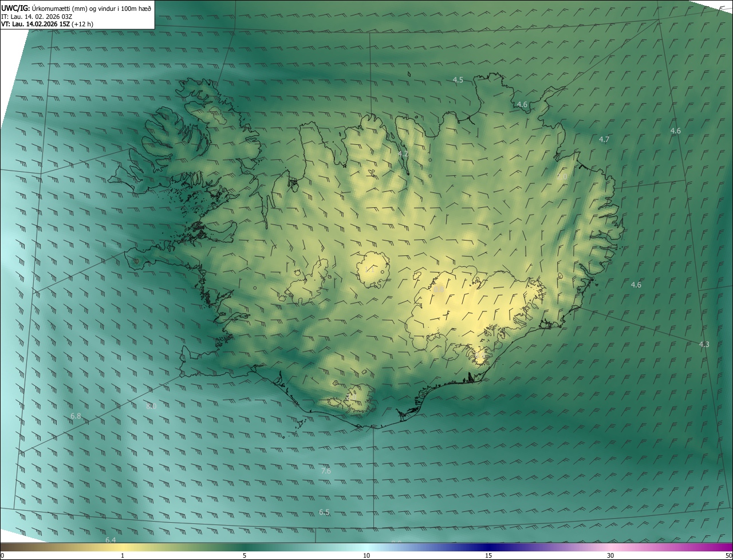This screenshot has width=733, height=560.
Task: Select the 'IT: Lau. 14. 02. 2026 03Z' line
Action: [x=37, y=16]
